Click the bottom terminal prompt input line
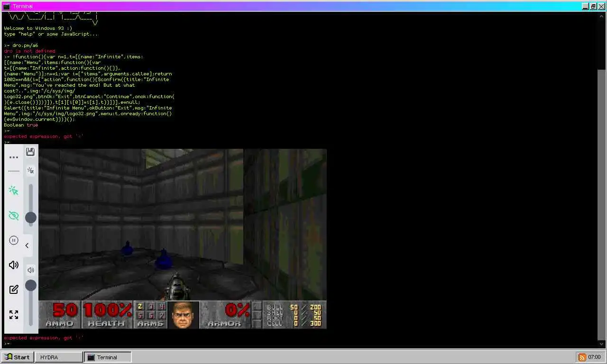The image size is (607, 364). [301, 344]
